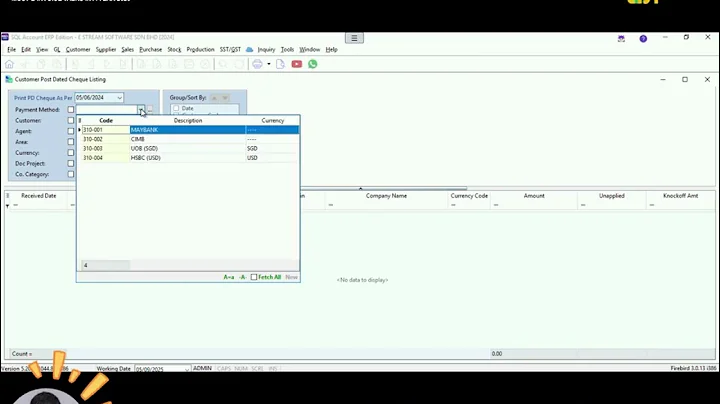Collapse the Payment Method dropdown arrow
The image size is (720, 404).
tap(141, 110)
